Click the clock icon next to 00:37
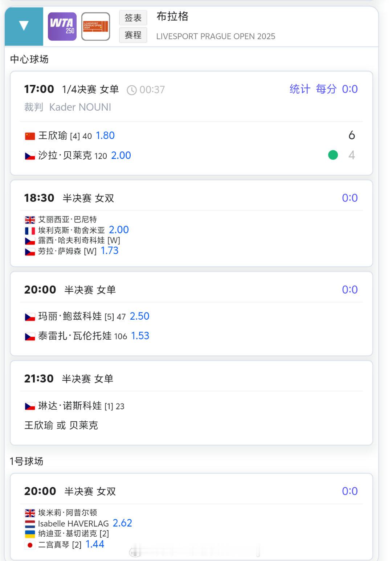Screen dimensions: 392x561 click(x=132, y=90)
